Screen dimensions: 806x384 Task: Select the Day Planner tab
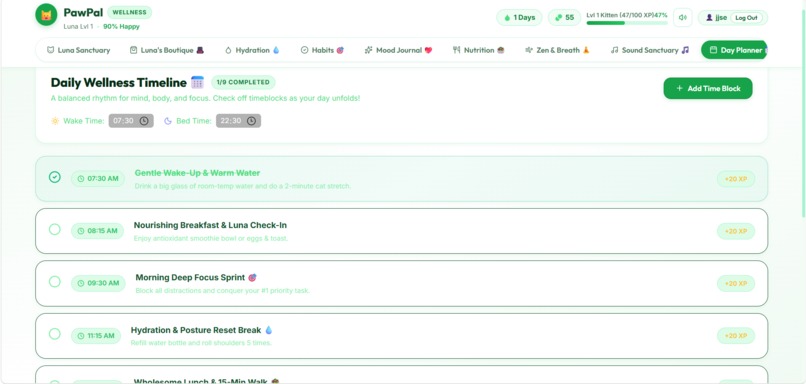[735, 50]
